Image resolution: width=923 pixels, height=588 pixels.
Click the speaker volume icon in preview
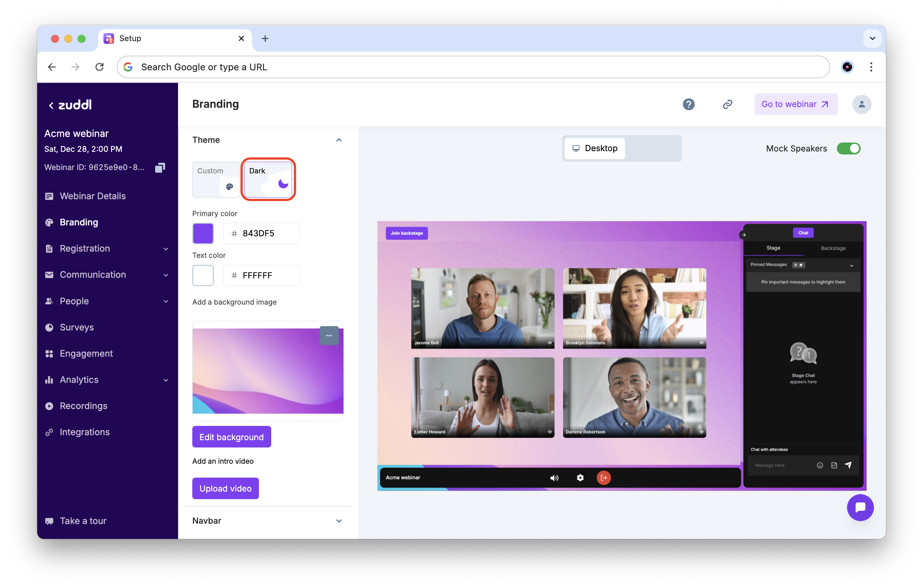pyautogui.click(x=554, y=478)
